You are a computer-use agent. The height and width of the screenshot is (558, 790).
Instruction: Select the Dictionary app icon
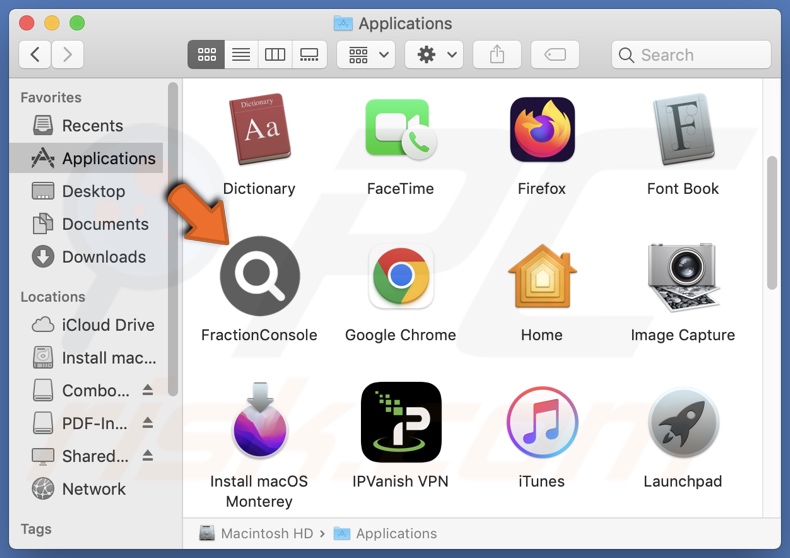click(259, 130)
